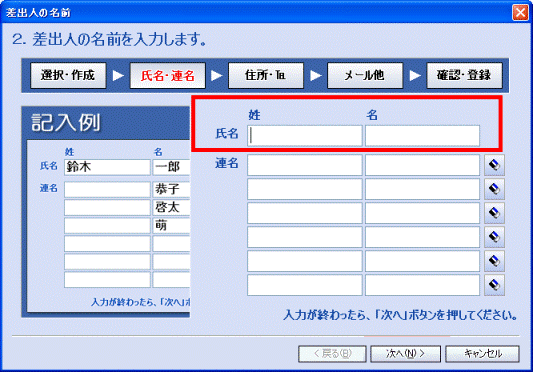Click fifth 連名 row surname field
The height and width of the screenshot is (372, 533).
click(305, 261)
